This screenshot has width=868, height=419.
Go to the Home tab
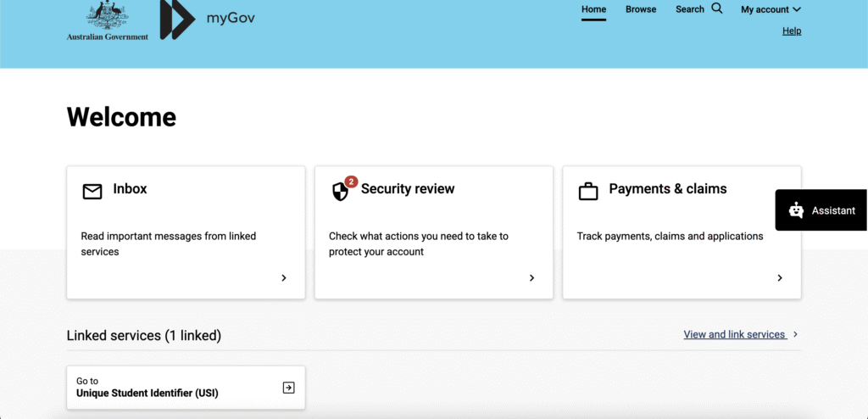pos(593,9)
